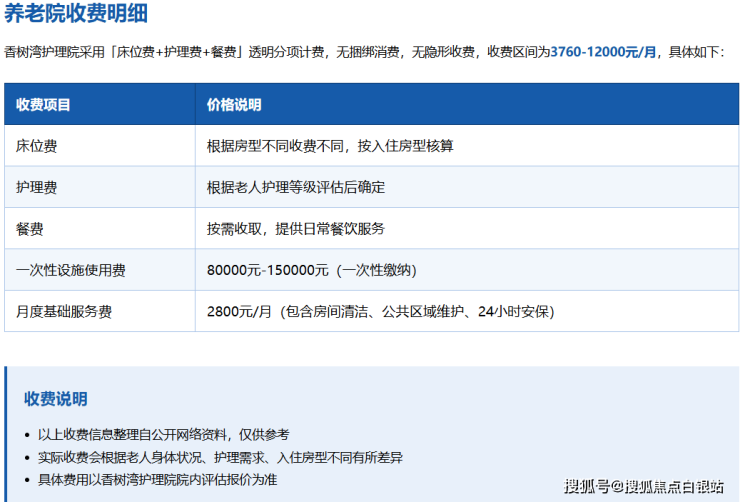
Task: Select the 床位费 table cell
Action: 100,146
